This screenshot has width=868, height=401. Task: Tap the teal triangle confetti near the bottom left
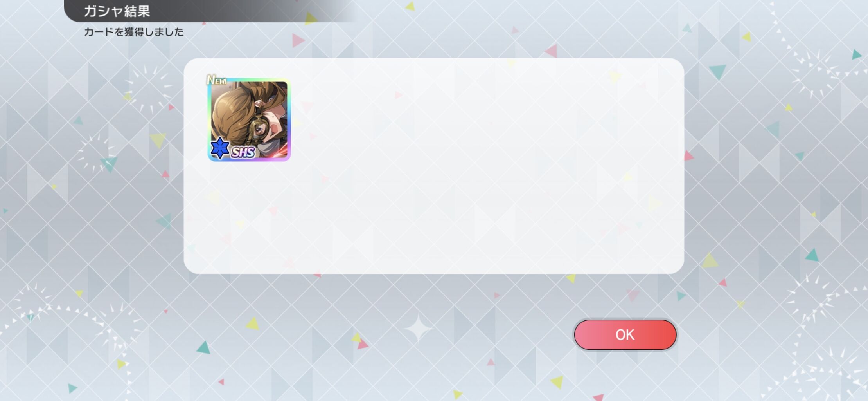click(203, 347)
